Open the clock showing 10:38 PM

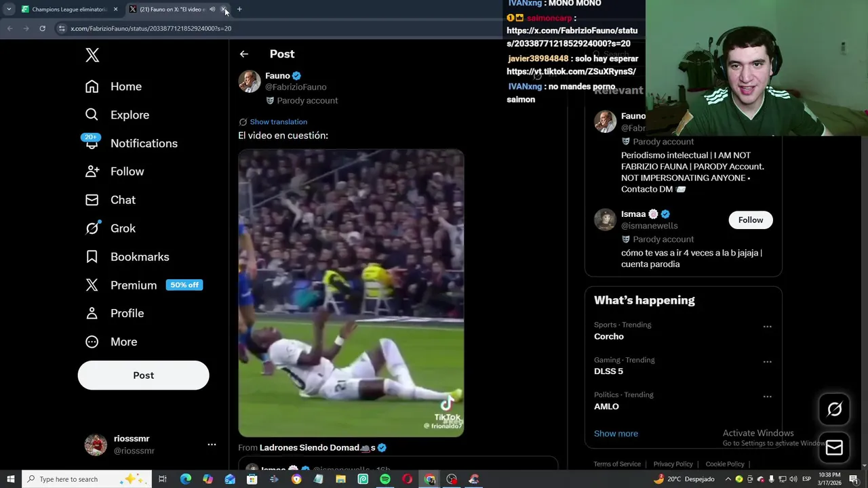click(829, 479)
